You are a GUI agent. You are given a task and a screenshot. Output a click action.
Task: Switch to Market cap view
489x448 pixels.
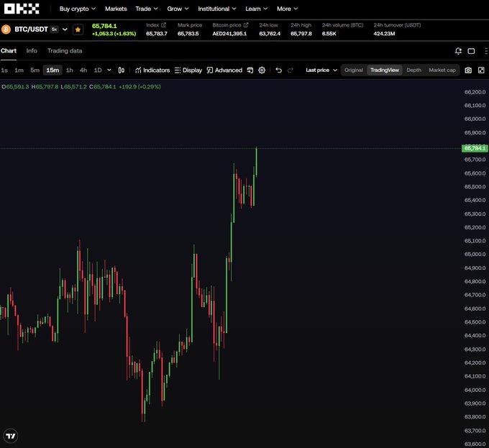[x=442, y=70]
